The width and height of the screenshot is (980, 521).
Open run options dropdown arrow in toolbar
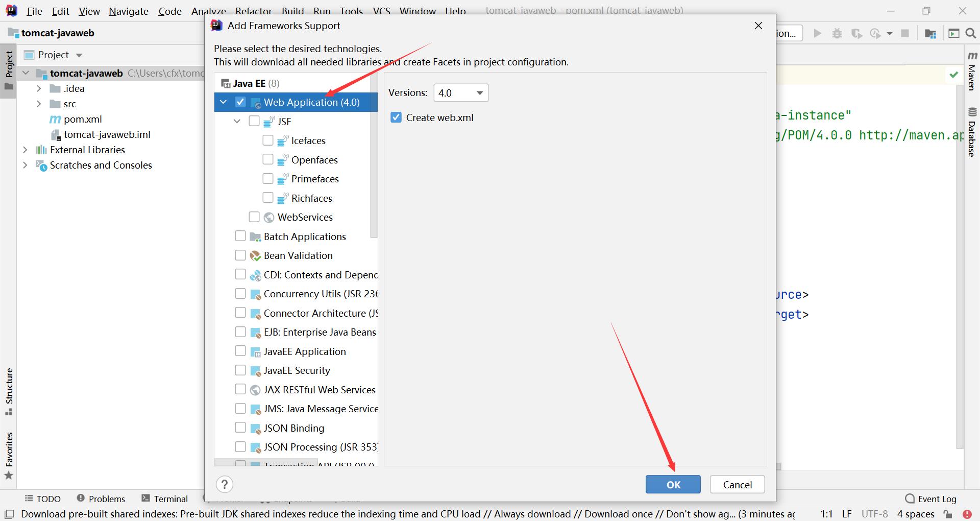pos(890,34)
